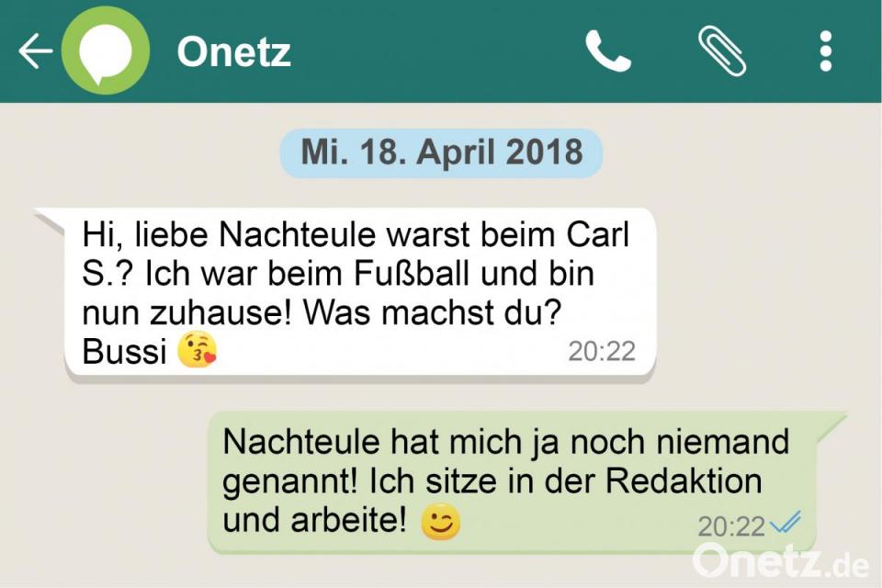Start a voice call with Onetz
The width and height of the screenshot is (882, 588).
click(x=607, y=51)
